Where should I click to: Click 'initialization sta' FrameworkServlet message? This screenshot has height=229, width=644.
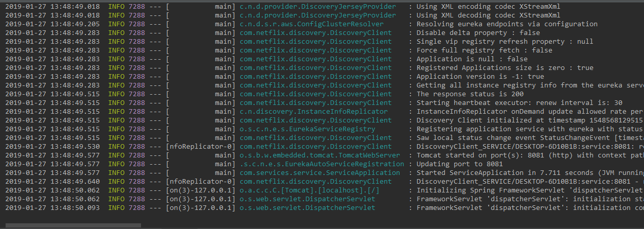(530, 199)
